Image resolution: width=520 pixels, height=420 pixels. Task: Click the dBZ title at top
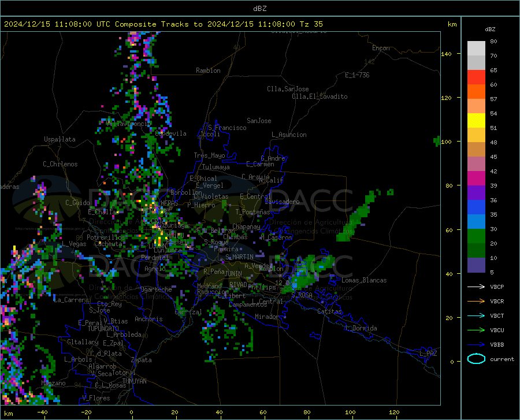click(259, 9)
